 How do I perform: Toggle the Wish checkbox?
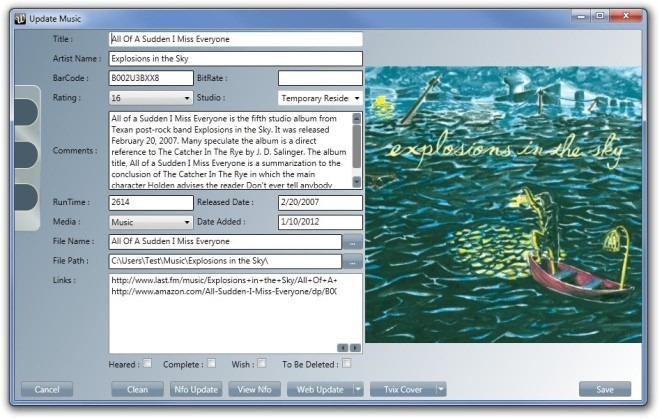tap(261, 363)
